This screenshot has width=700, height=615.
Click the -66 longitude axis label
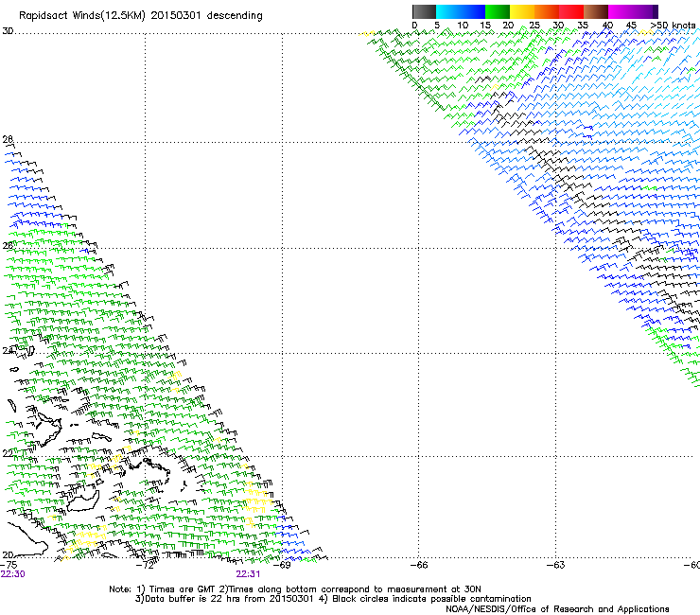tap(419, 565)
